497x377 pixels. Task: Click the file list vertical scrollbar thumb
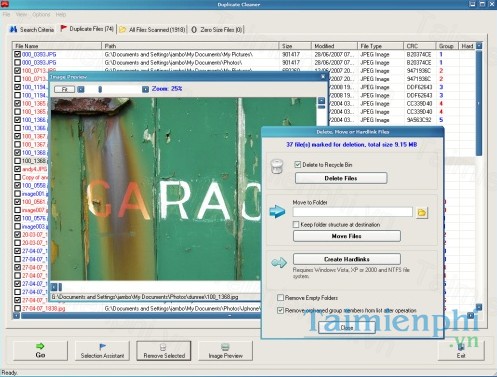pyautogui.click(x=479, y=103)
